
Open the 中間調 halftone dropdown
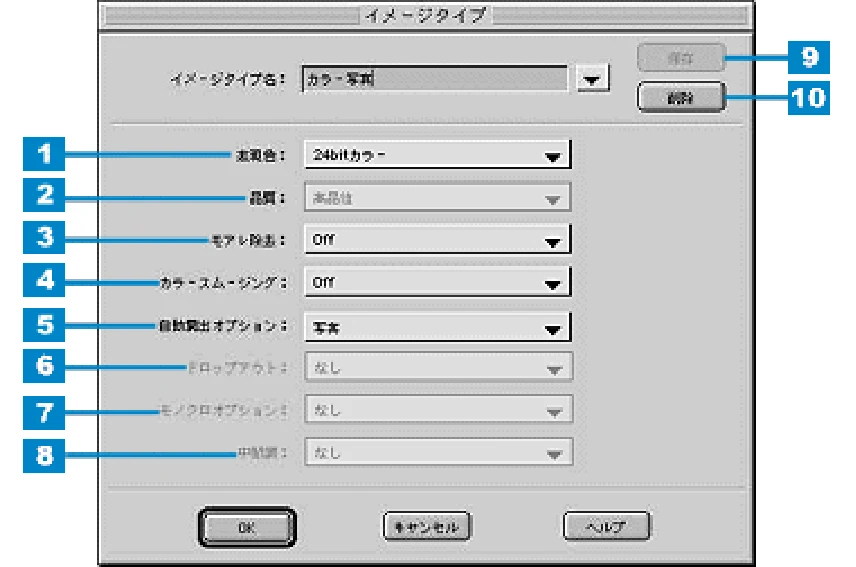438,452
